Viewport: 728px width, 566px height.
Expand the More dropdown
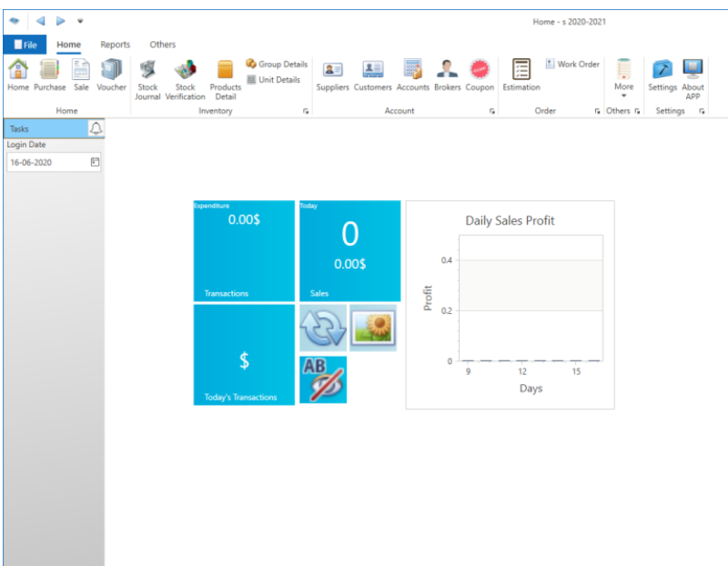pos(623,78)
